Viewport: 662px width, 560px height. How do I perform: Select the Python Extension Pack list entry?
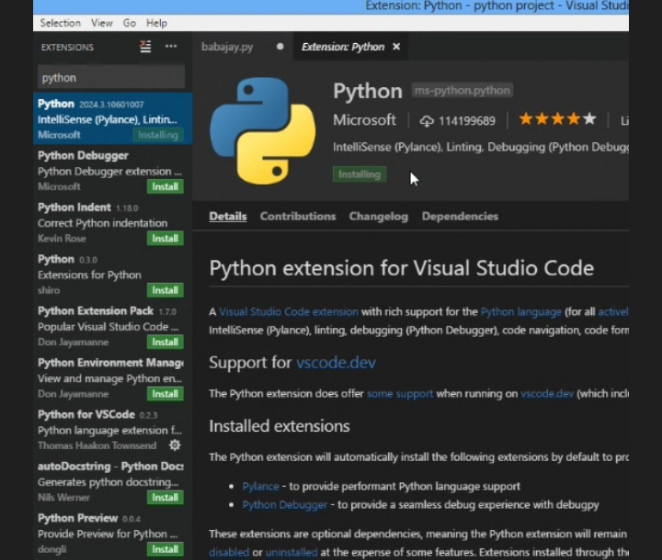112,326
